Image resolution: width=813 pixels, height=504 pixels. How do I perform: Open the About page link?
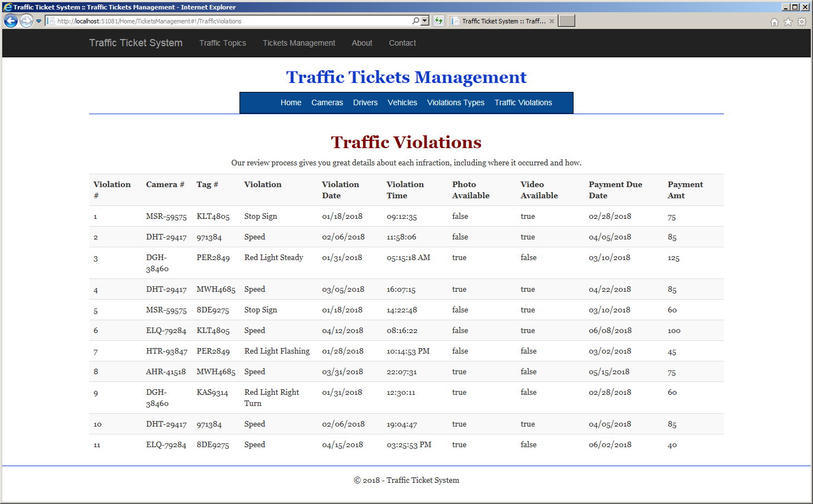point(362,43)
